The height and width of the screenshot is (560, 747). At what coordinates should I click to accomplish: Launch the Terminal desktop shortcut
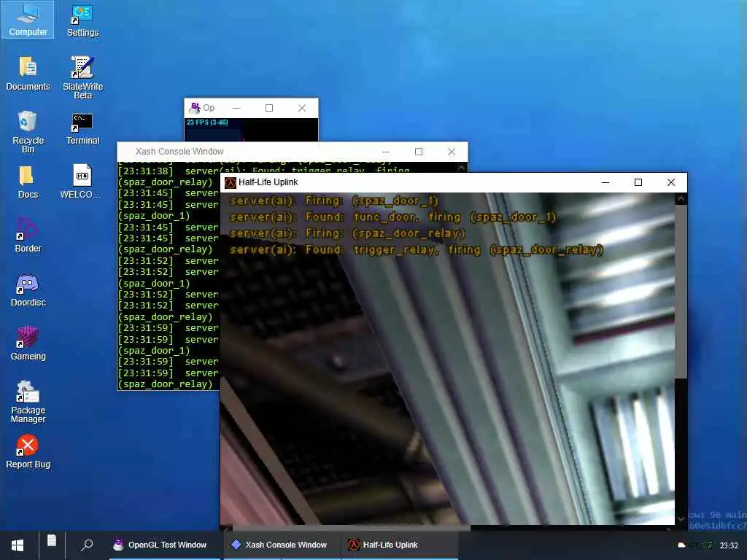coord(82,128)
